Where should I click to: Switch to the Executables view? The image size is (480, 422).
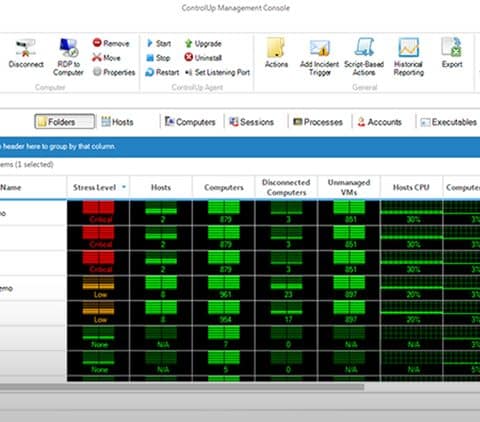click(449, 122)
